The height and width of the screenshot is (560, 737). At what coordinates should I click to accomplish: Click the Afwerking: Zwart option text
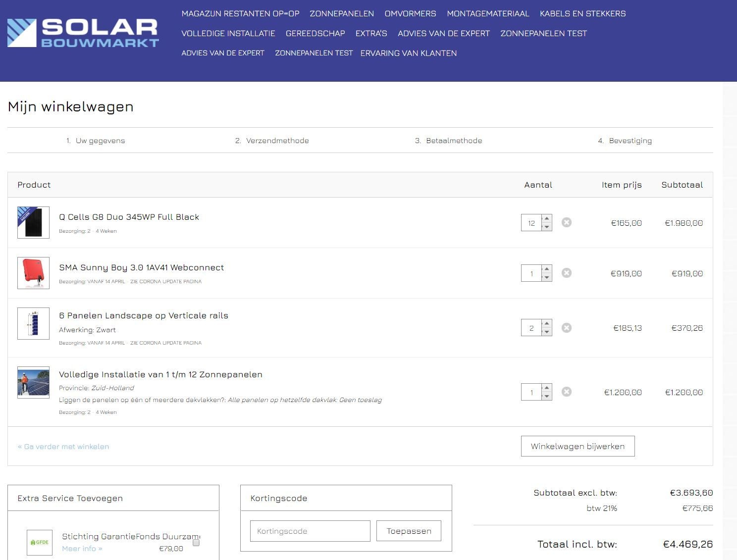87,330
